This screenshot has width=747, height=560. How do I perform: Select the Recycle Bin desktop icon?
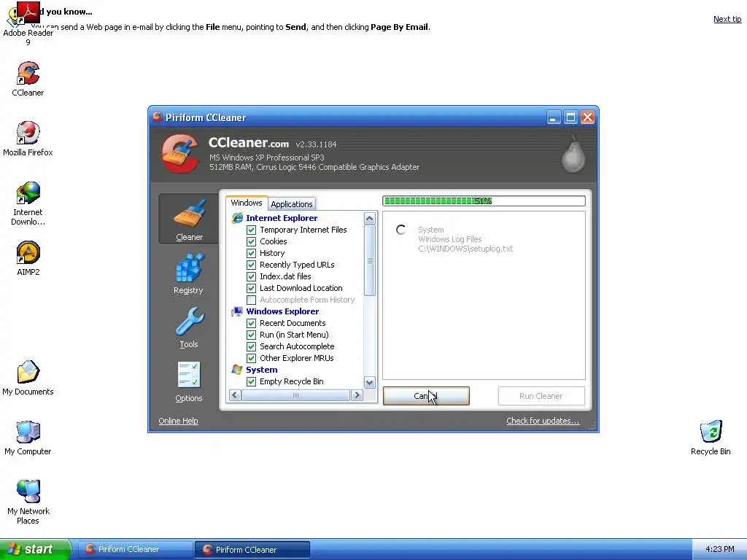click(711, 438)
